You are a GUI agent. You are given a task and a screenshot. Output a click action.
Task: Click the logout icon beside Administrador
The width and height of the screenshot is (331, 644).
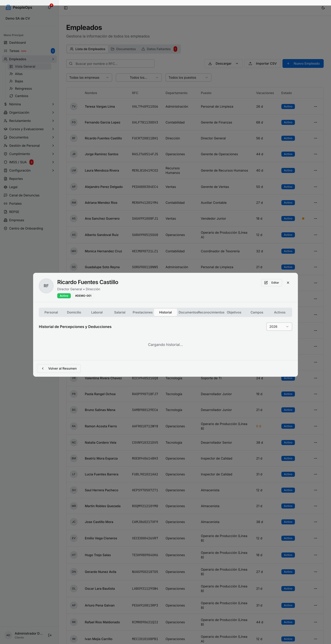(50, 635)
